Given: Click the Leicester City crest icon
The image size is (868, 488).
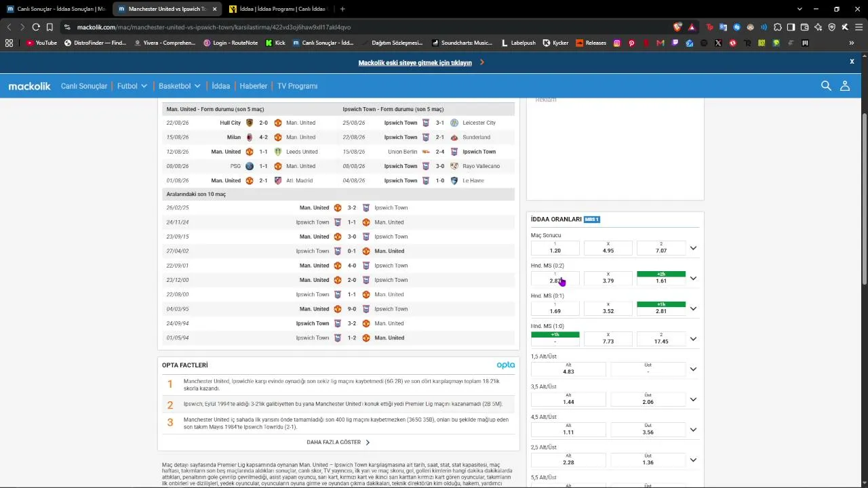Looking at the screenshot, I should (x=454, y=123).
